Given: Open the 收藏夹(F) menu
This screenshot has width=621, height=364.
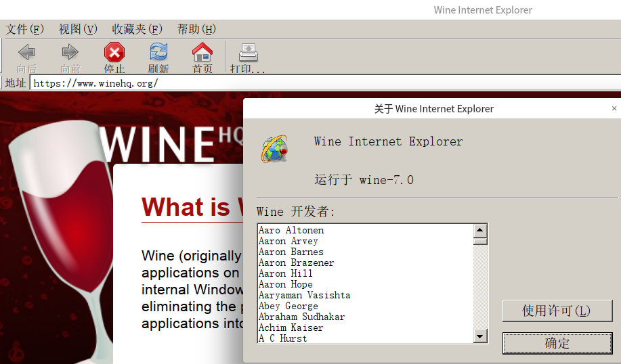Looking at the screenshot, I should click(x=137, y=29).
